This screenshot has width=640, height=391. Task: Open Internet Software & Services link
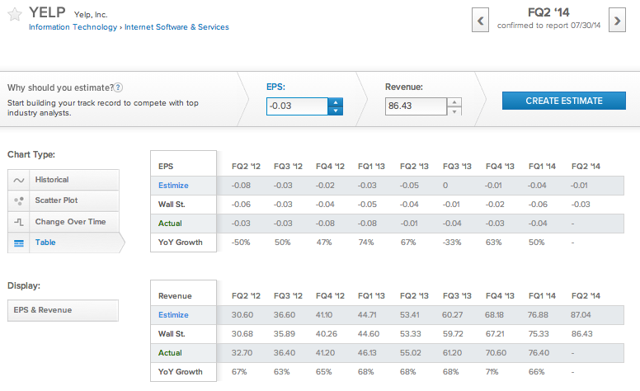click(x=177, y=27)
